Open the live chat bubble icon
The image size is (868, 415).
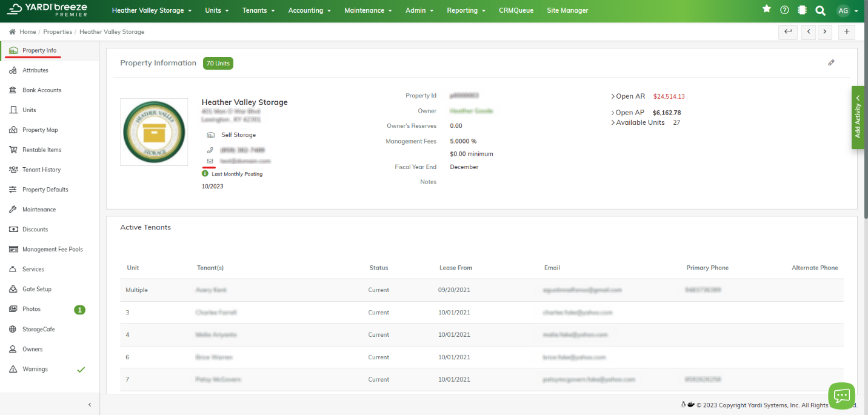(841, 396)
